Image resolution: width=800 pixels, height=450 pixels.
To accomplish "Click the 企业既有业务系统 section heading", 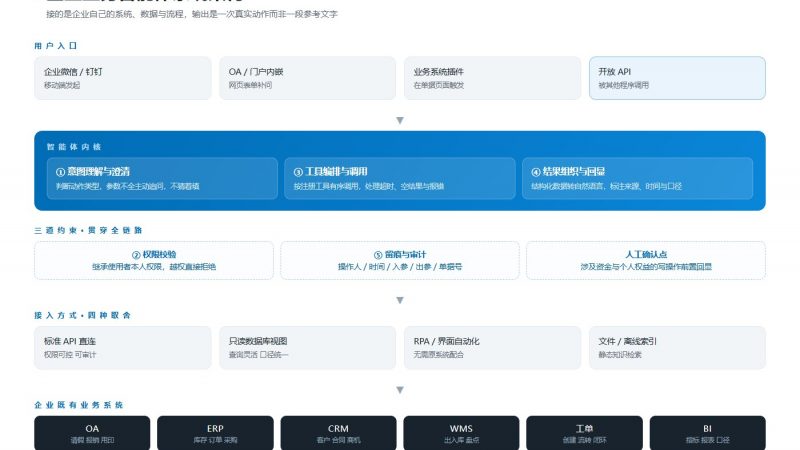I will click(79, 405).
